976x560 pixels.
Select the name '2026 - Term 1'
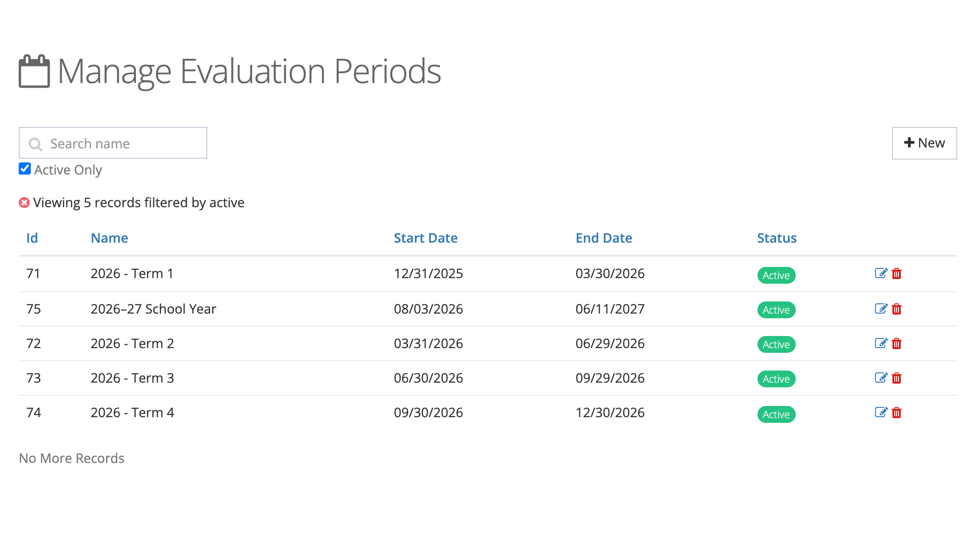132,273
